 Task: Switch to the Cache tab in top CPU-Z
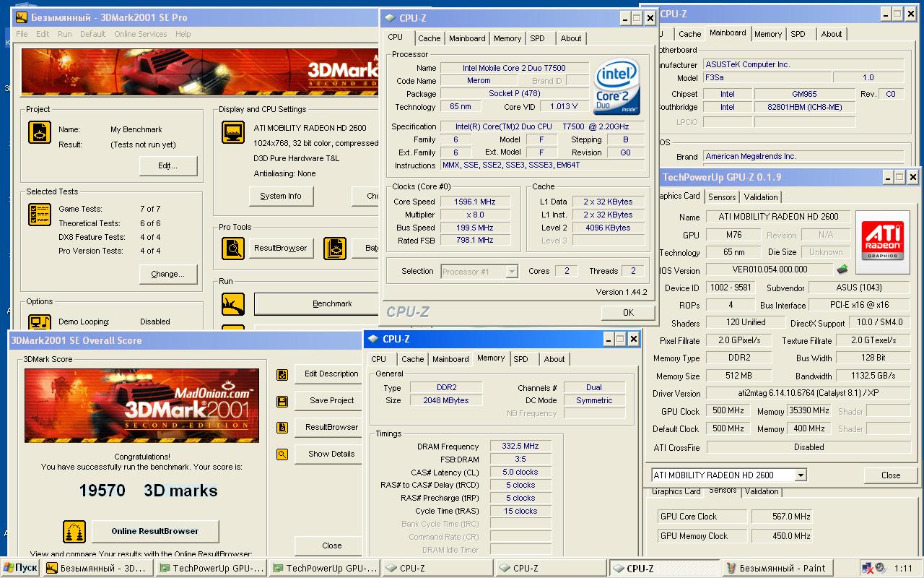coord(429,38)
